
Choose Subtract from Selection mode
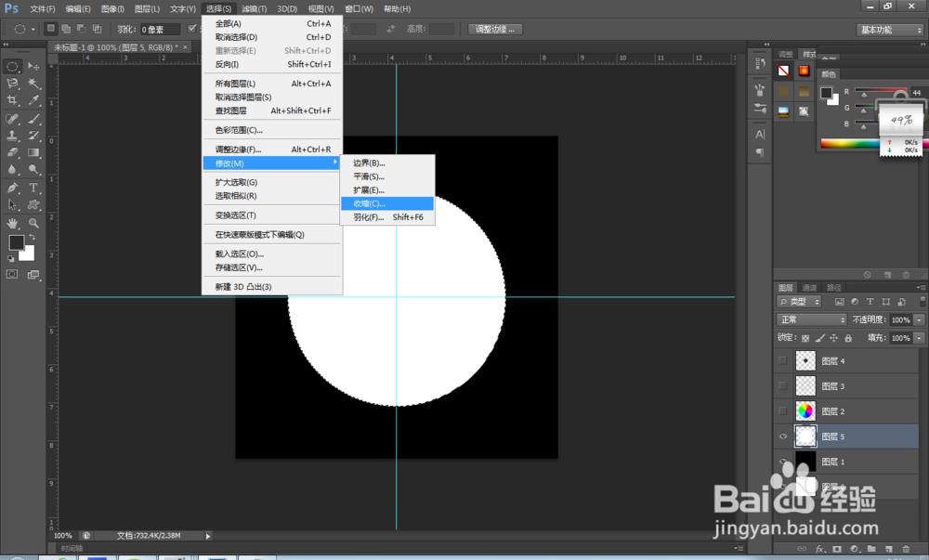[81, 29]
